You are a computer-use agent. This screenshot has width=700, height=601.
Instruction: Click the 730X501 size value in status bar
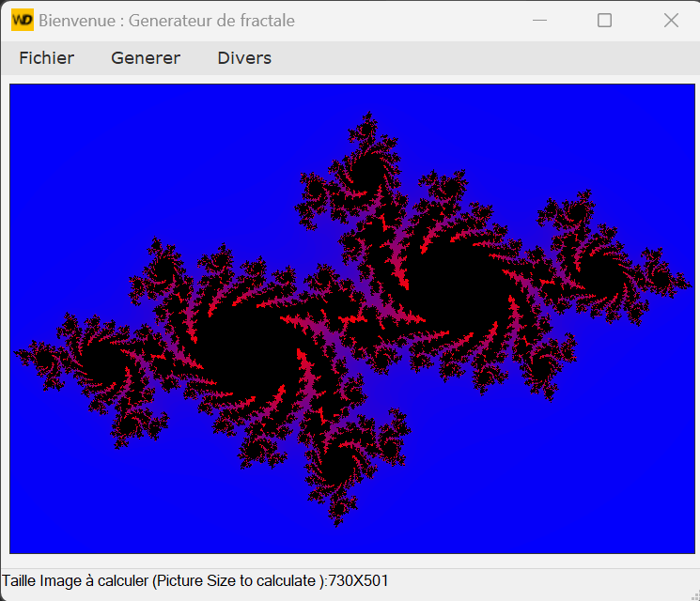(x=358, y=581)
